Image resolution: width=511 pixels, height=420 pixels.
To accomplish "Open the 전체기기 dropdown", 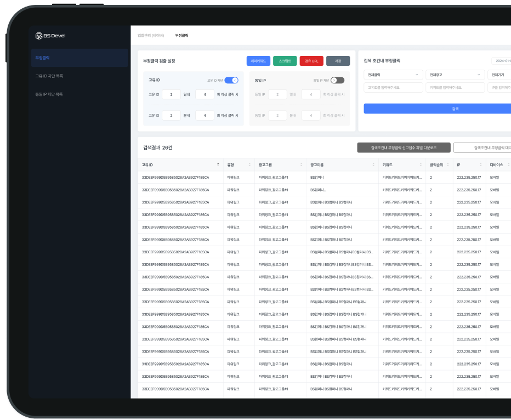I will point(500,74).
